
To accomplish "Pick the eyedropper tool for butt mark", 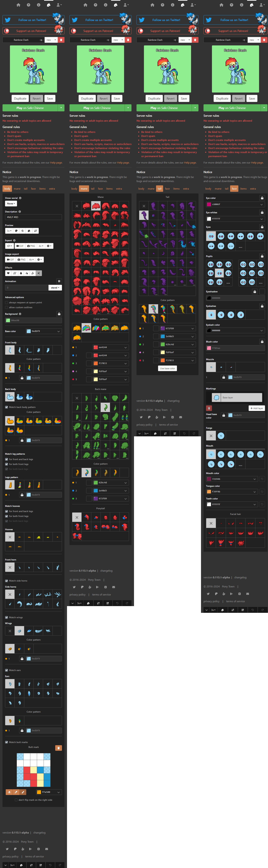I will (x=16, y=792).
